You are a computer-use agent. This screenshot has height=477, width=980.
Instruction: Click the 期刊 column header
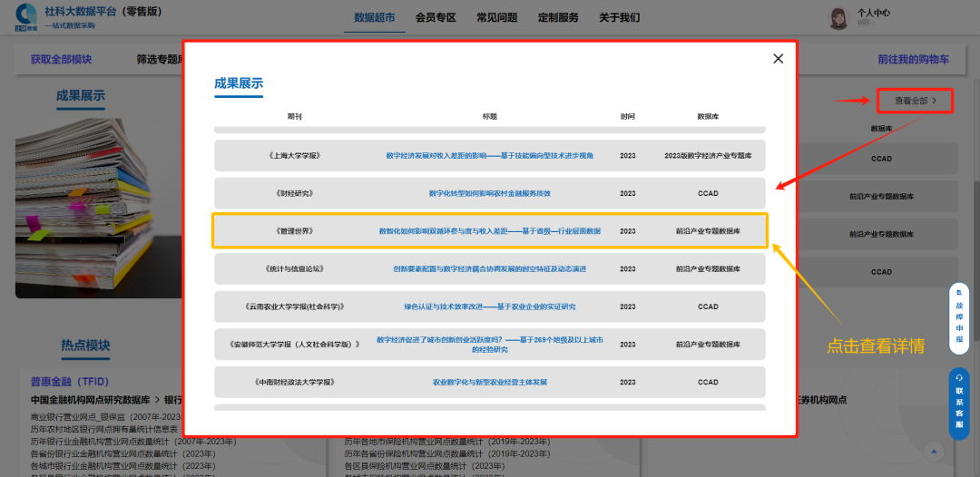point(294,117)
